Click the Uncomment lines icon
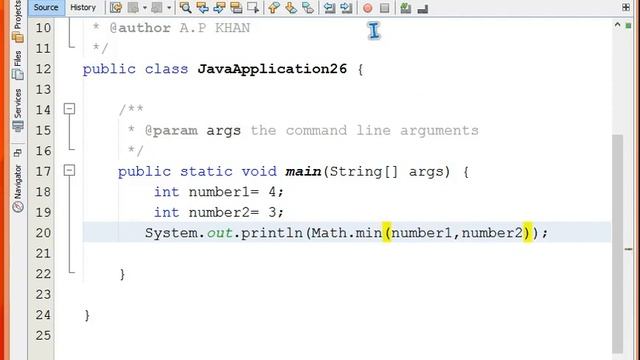640x360 pixels. [x=422, y=8]
